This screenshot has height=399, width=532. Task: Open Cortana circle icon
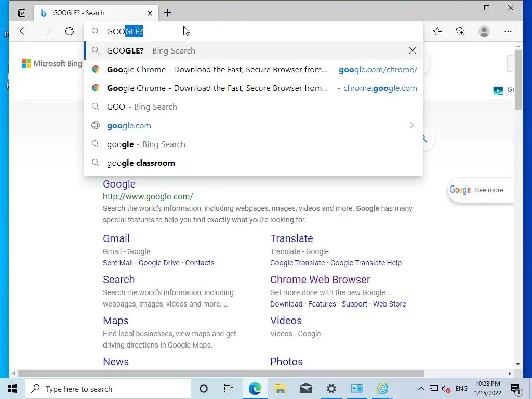(204, 389)
